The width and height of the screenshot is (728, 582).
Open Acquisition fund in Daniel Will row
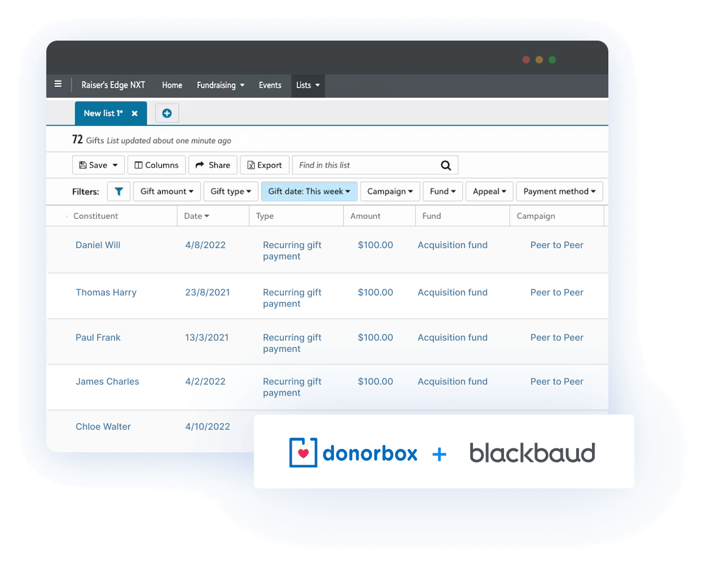coord(453,245)
